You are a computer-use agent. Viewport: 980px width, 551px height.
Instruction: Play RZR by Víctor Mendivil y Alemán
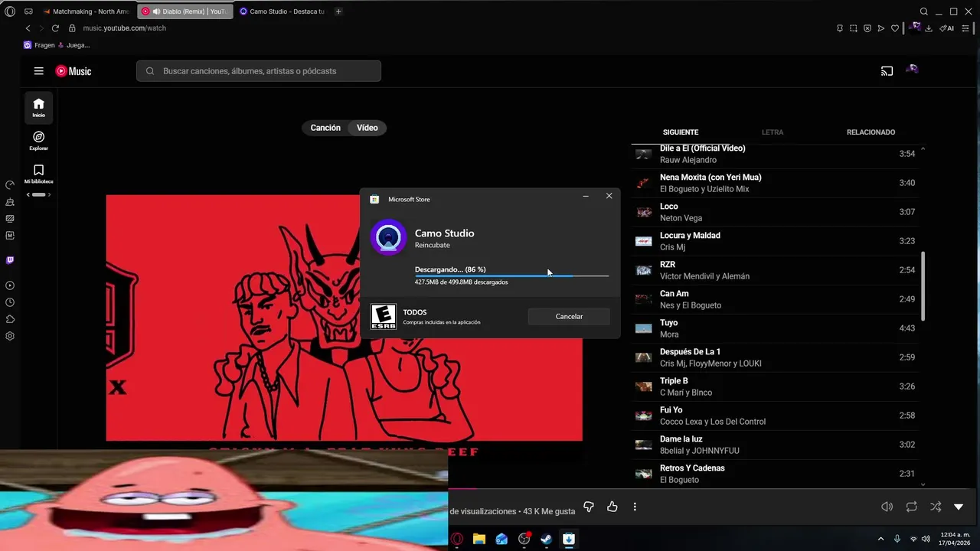[x=775, y=270]
